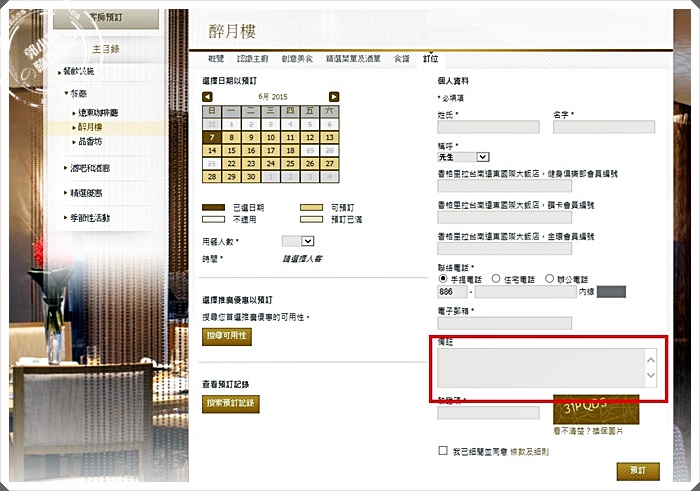
Task: Expand 酒吧和酒廊 in sidebar menu
Action: 88,167
